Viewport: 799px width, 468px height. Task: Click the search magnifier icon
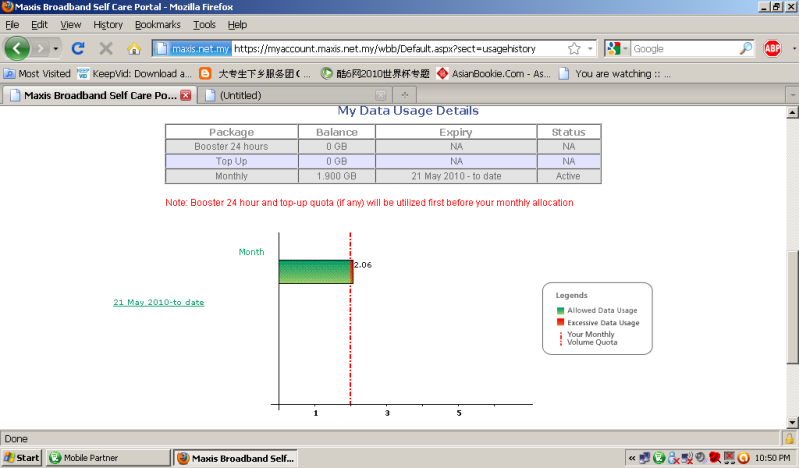(x=745, y=48)
